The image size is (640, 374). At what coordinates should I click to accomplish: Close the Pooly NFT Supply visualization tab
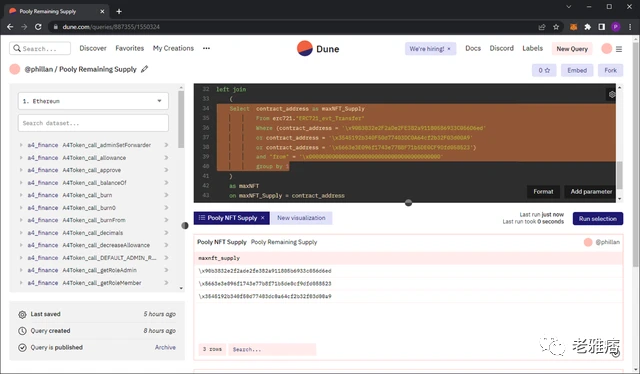262,218
